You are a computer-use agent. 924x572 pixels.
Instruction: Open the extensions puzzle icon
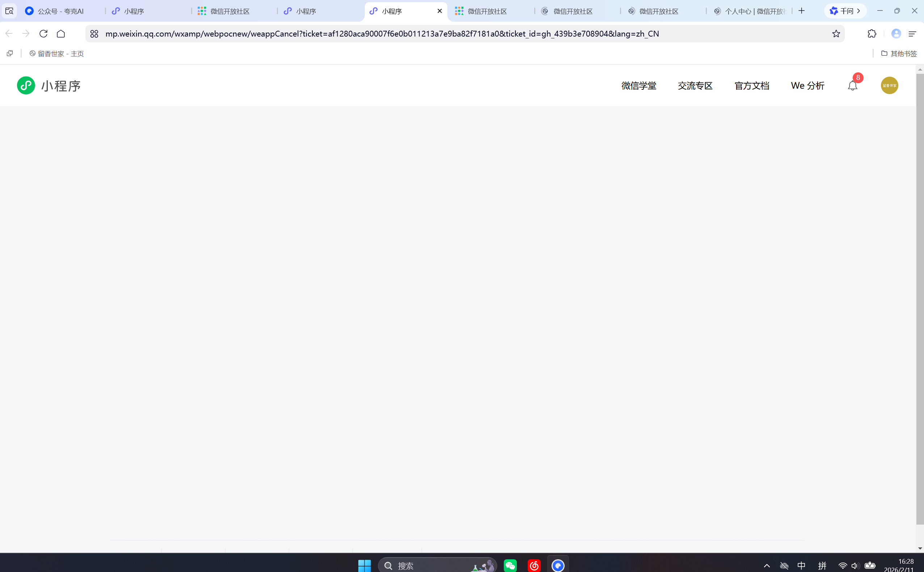click(x=872, y=34)
